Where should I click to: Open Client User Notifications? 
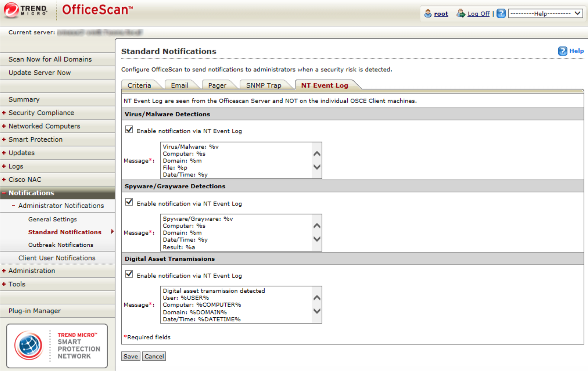tap(58, 258)
